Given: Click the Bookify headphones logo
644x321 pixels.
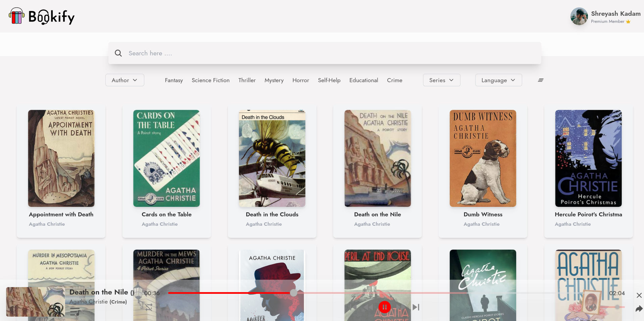Looking at the screenshot, I should pos(16,16).
